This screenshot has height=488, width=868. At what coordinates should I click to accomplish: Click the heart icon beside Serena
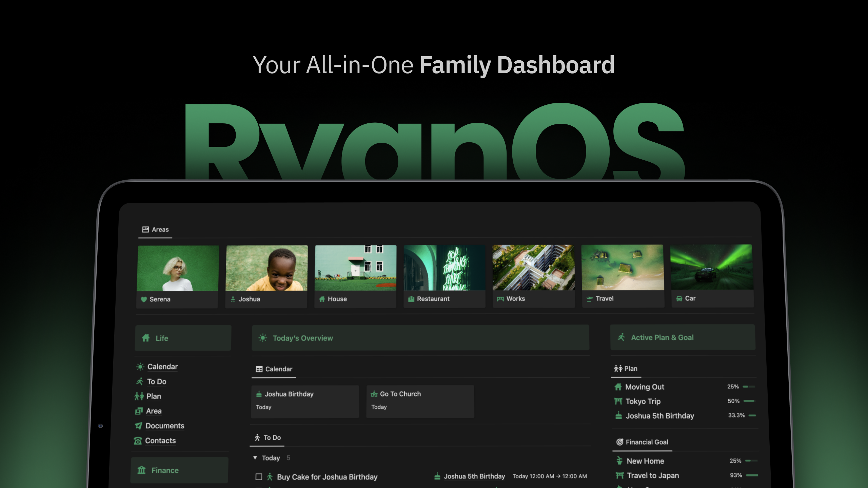144,299
